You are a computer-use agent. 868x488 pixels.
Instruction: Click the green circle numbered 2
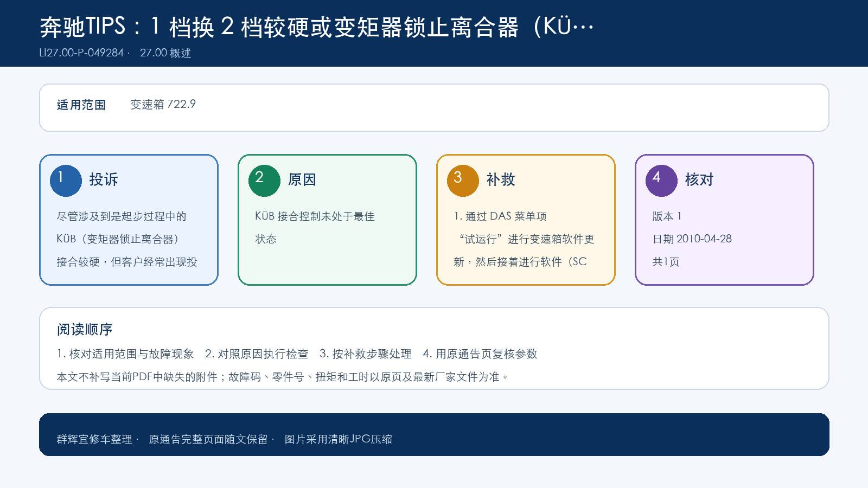point(264,181)
